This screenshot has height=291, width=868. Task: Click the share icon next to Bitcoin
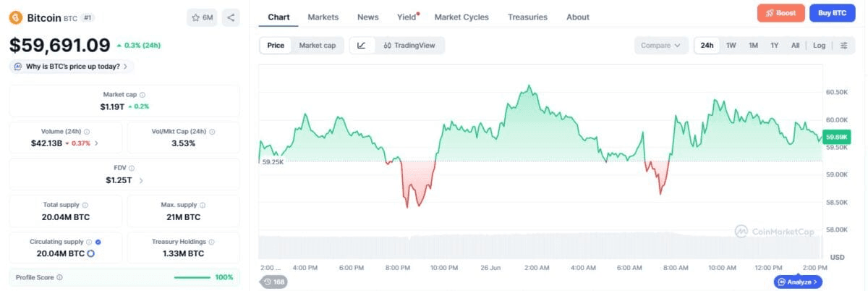(x=230, y=17)
